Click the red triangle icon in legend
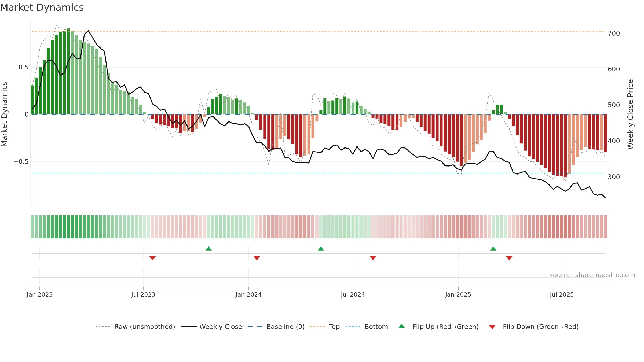 pyautogui.click(x=492, y=327)
